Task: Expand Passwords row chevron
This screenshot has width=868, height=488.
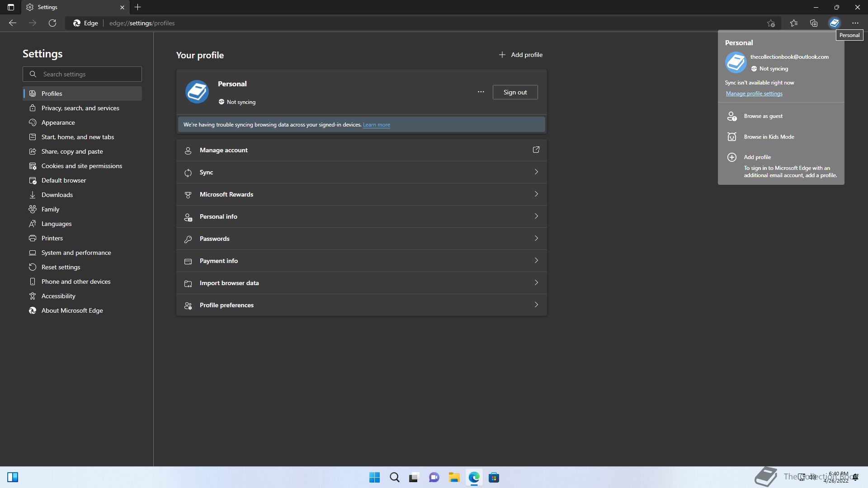Action: (536, 238)
